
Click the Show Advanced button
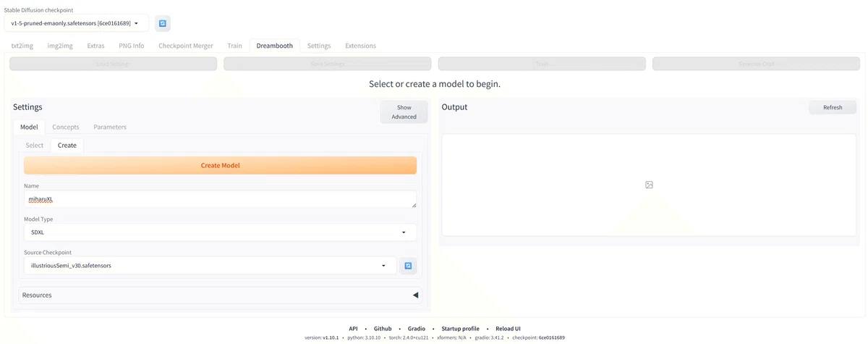pos(404,112)
